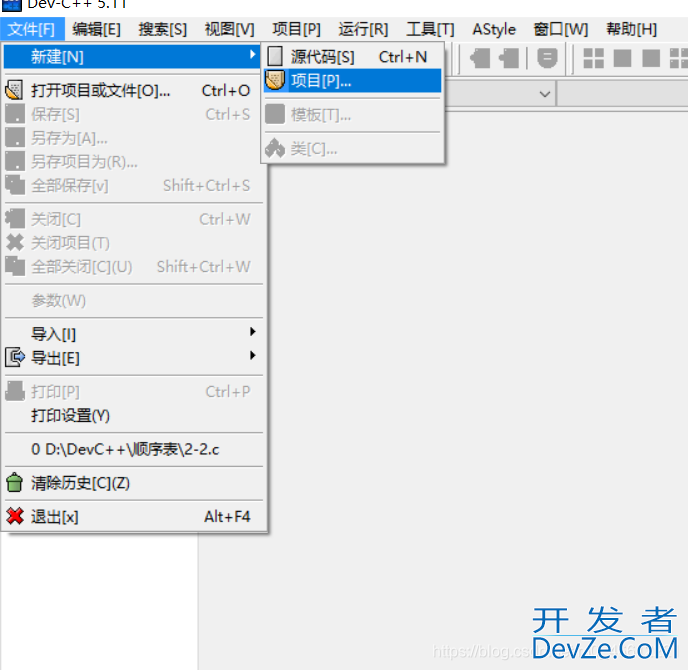Click the source code page icon
The width and height of the screenshot is (688, 670).
(275, 57)
